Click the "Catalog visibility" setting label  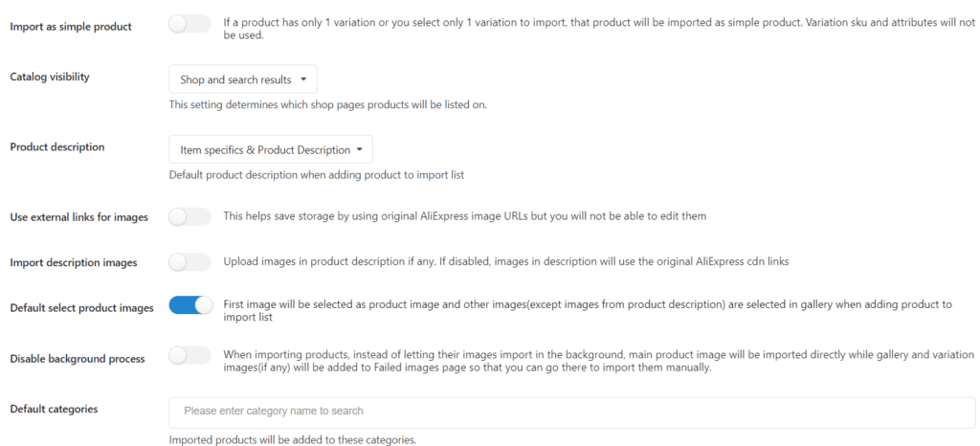50,77
